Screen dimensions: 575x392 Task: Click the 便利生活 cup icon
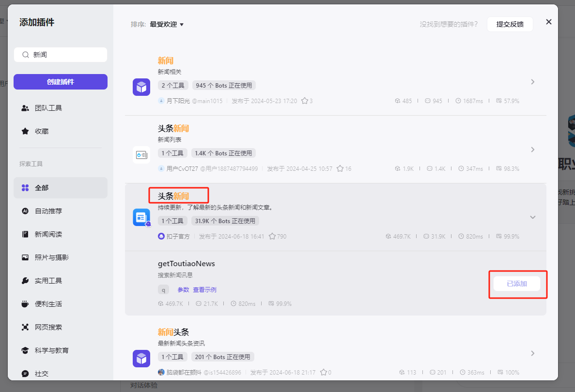[x=25, y=304]
